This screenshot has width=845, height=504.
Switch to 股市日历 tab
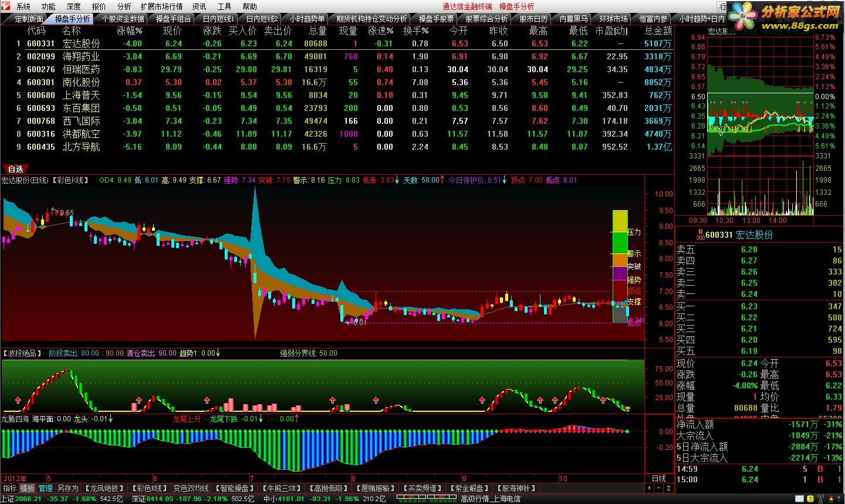[x=533, y=19]
